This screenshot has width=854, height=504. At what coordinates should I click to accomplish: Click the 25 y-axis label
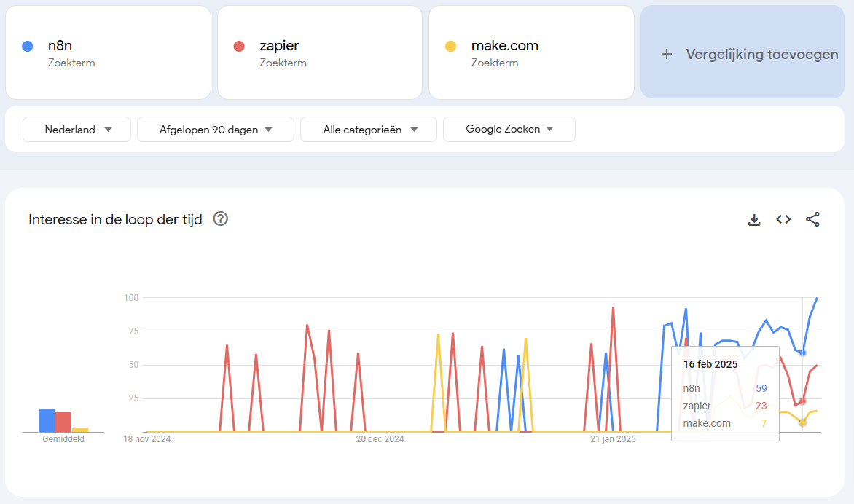coord(133,398)
